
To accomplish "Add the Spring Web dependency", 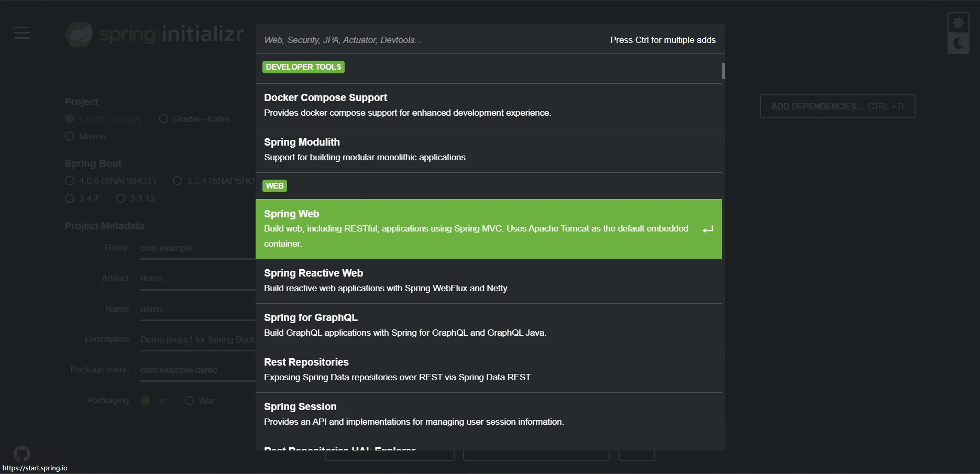I will [489, 229].
